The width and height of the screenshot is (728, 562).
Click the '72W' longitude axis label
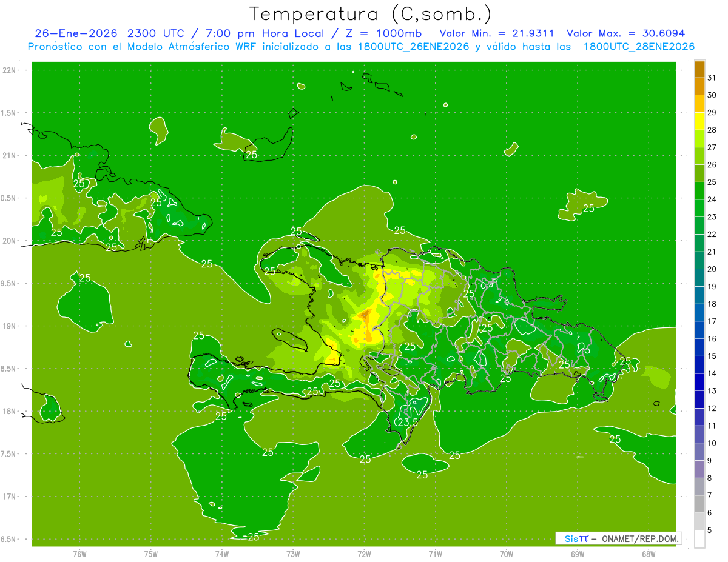click(364, 554)
